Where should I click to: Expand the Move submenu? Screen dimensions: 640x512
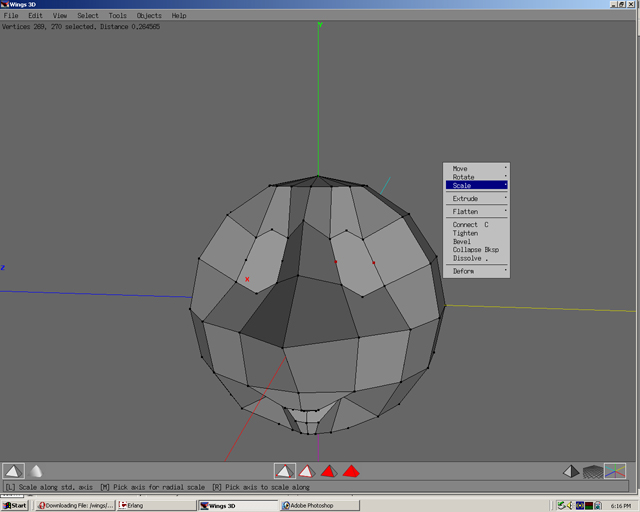(x=477, y=168)
